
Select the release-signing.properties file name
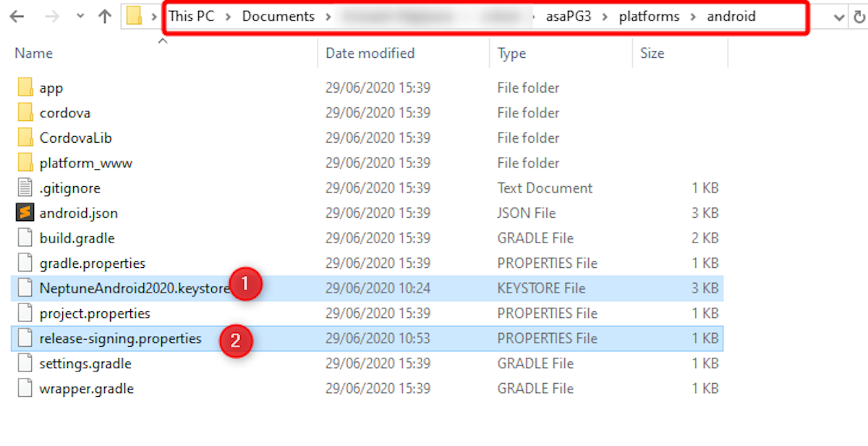[x=120, y=338]
